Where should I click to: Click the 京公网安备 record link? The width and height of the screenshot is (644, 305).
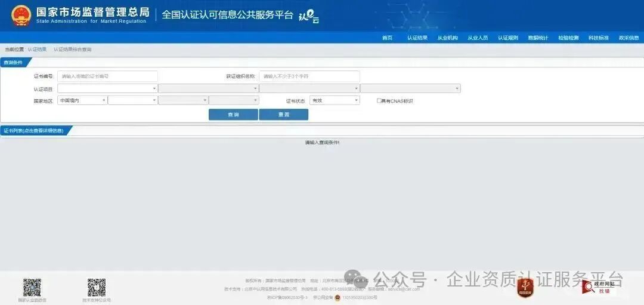click(x=345, y=297)
